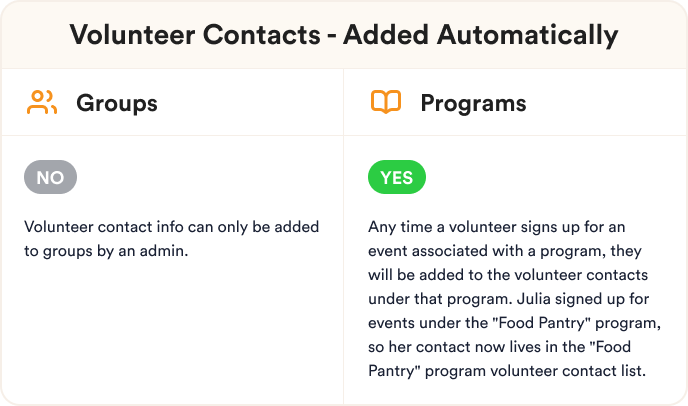The image size is (688, 406).
Task: Click the Groups description about admin-only adding
Action: tap(172, 239)
